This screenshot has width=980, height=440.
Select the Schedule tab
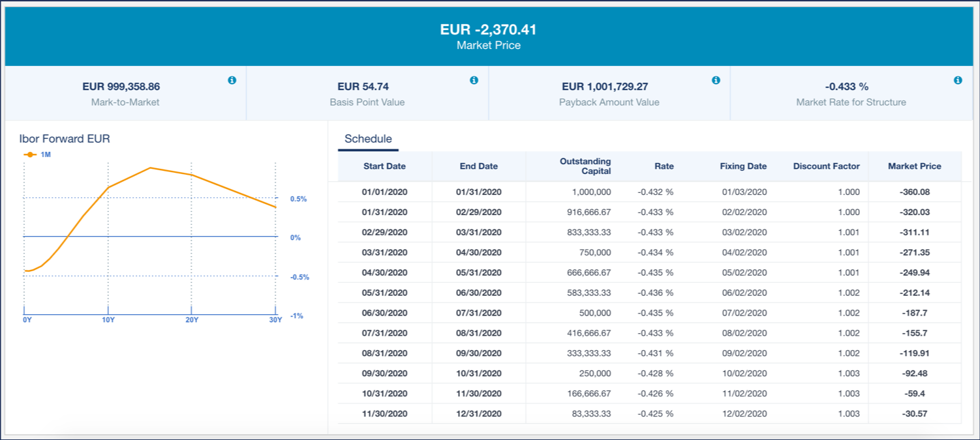[368, 139]
